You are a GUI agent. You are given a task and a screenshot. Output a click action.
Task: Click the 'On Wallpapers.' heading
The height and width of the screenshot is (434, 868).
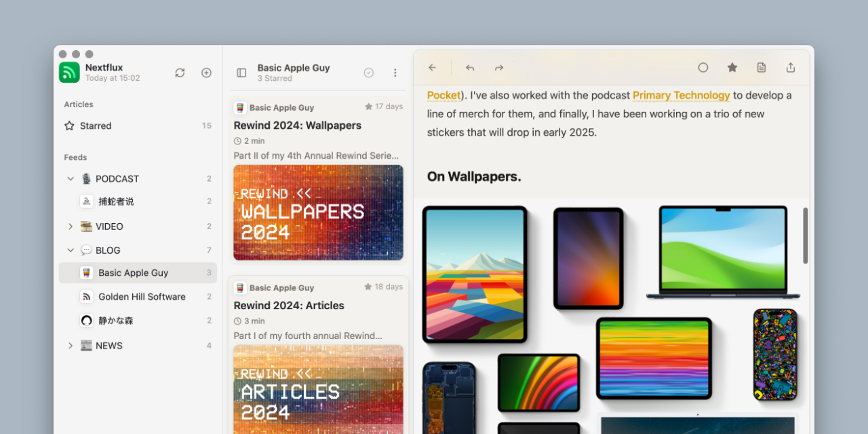[x=474, y=176]
